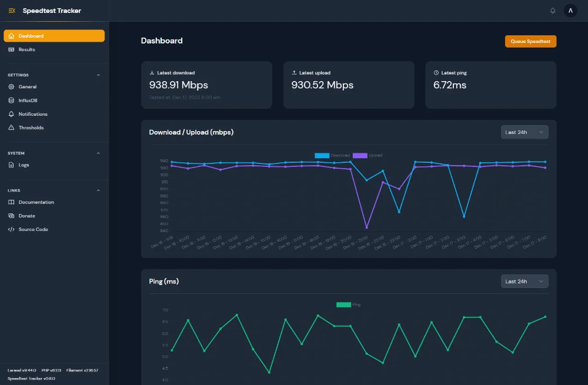Screen dimensions: 588x385
Task: Click the Queue Speedtest button
Action: click(530, 41)
